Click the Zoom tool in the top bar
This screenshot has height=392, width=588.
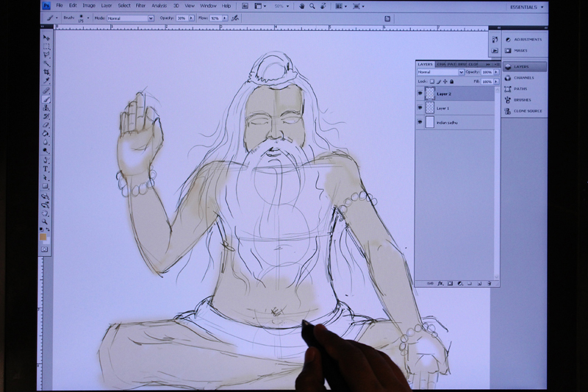[312, 6]
